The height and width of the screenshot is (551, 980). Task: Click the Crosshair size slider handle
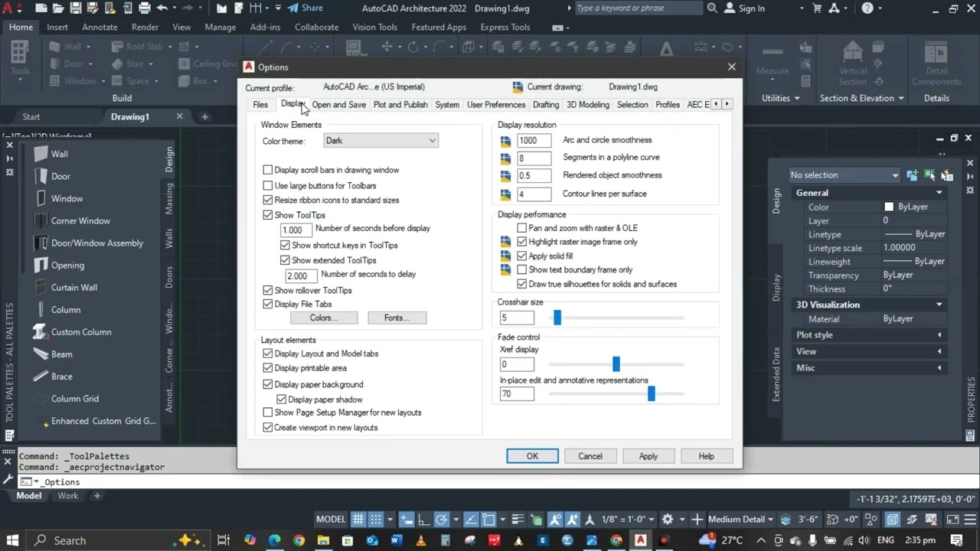point(557,318)
